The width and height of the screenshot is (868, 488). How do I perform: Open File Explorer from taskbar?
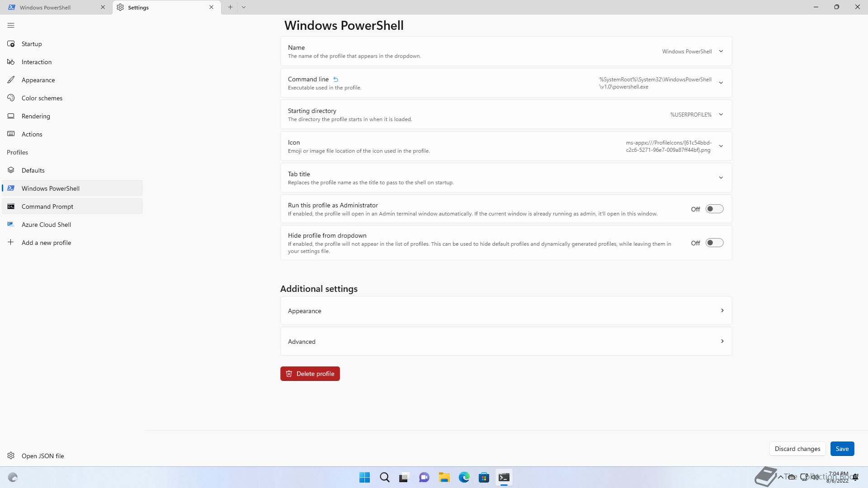point(444,477)
